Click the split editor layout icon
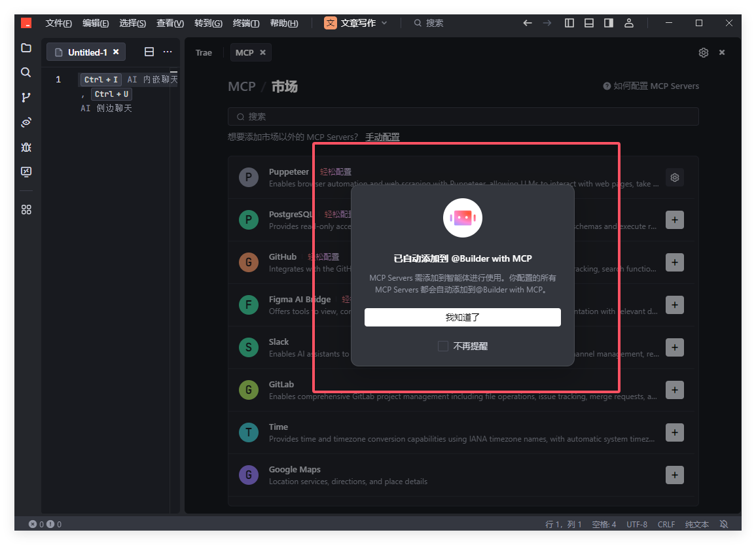 click(x=149, y=52)
